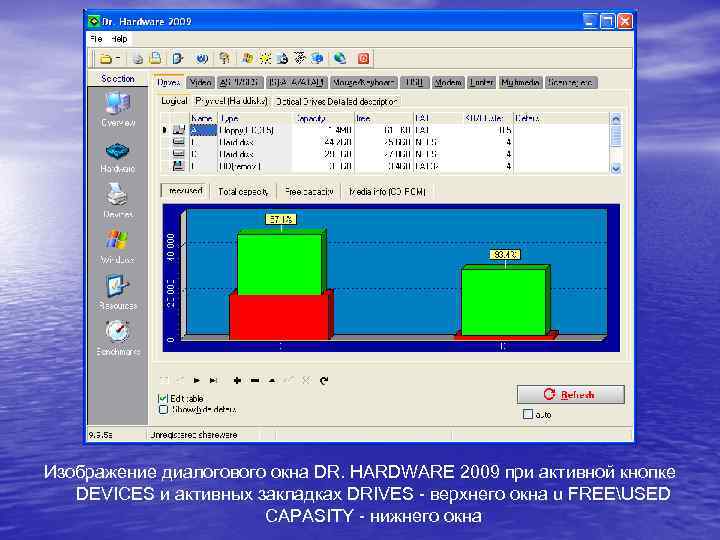Screen dimensions: 720x540
Task: Click the drive table scrollbar down arrow
Action: [x=616, y=169]
